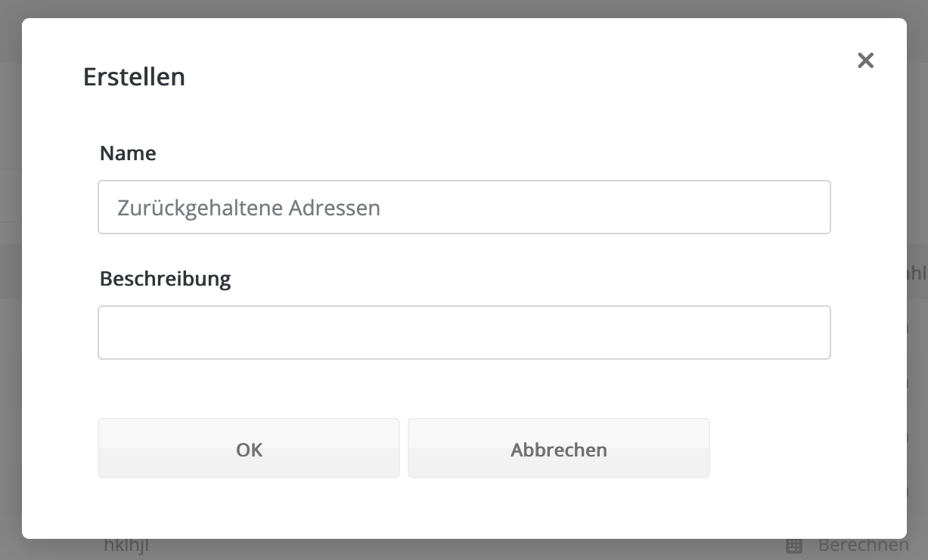928x560 pixels.
Task: Place cursor in empty description box
Action: [464, 333]
